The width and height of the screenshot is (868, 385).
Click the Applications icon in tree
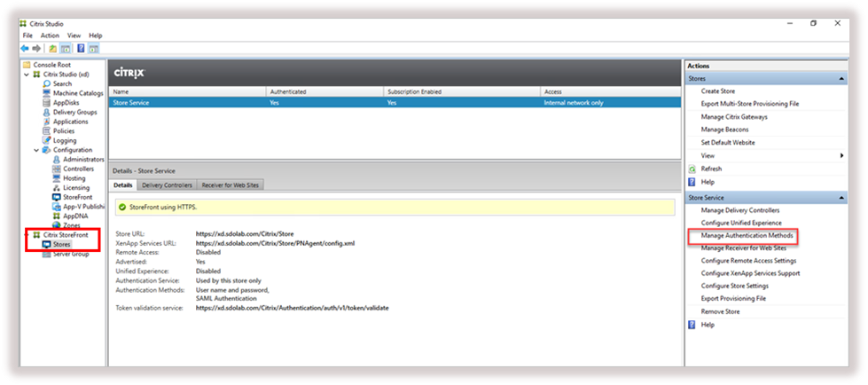(x=47, y=122)
